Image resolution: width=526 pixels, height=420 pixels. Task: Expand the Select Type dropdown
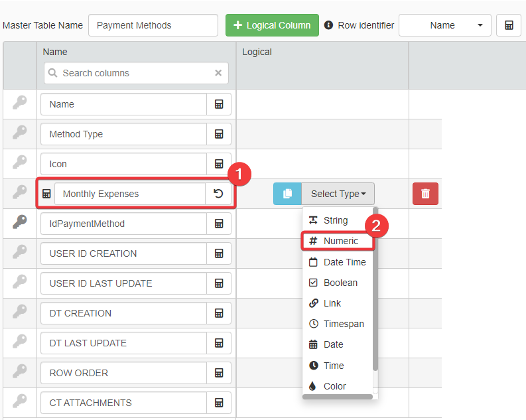click(338, 194)
